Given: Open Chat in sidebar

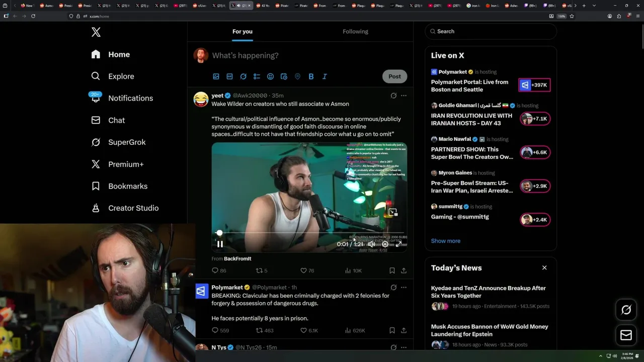Looking at the screenshot, I should click(x=108, y=120).
